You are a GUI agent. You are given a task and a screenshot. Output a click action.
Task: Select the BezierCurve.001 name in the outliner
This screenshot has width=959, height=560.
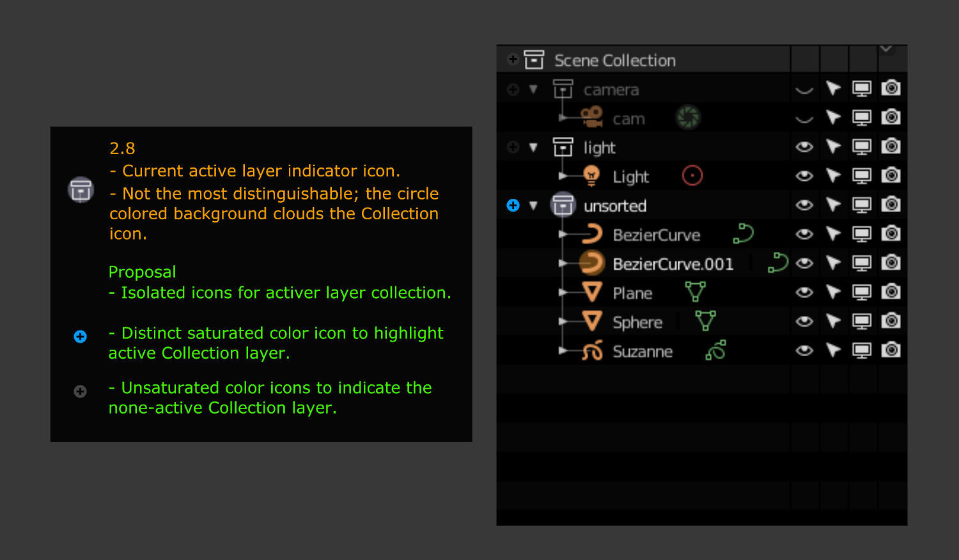click(x=673, y=264)
